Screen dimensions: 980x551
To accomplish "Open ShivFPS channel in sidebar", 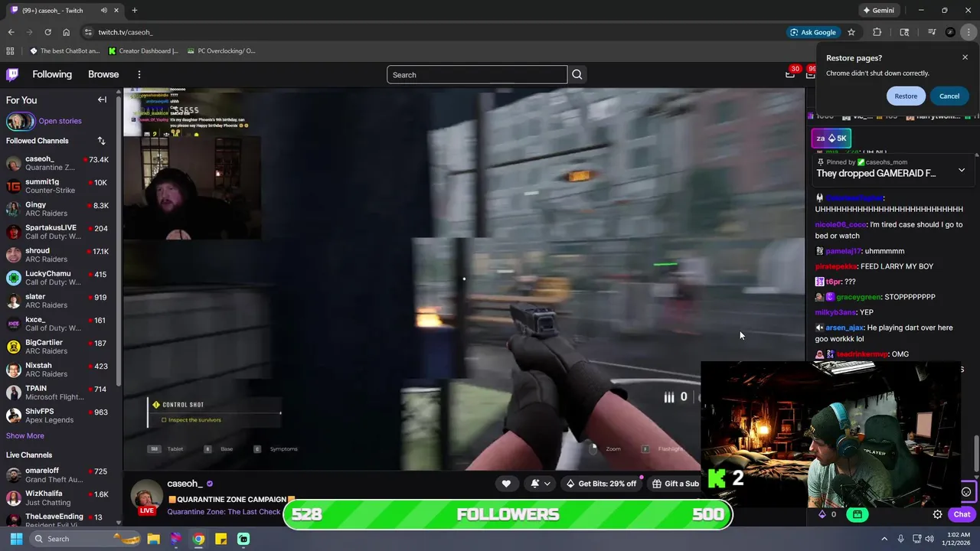I will coord(58,416).
